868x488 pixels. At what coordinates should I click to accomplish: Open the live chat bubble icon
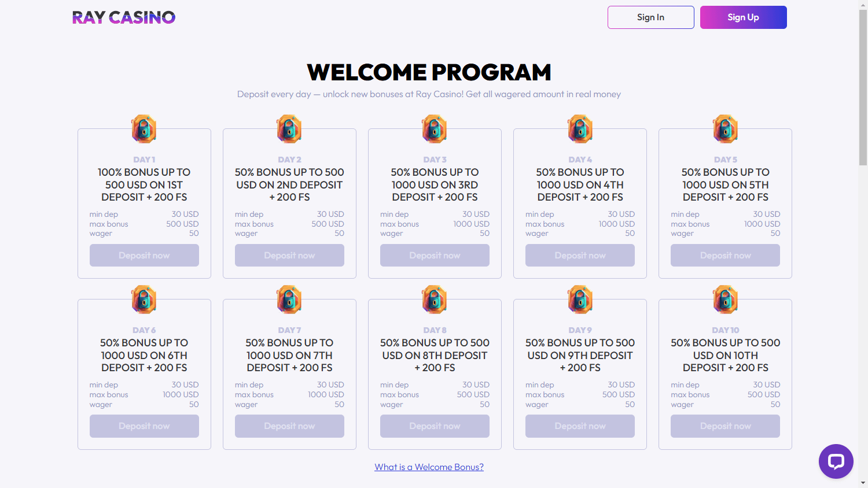tap(836, 461)
